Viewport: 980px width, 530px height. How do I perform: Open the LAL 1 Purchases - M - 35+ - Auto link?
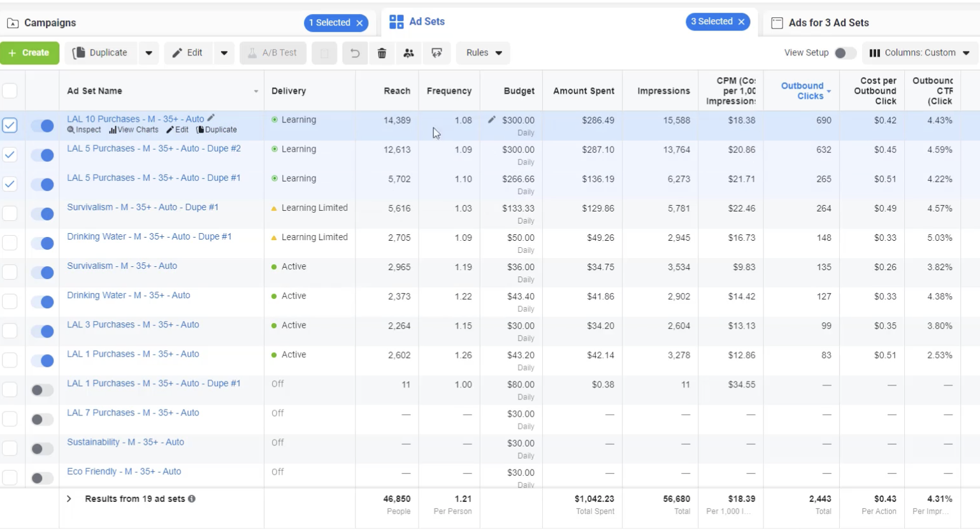click(133, 354)
